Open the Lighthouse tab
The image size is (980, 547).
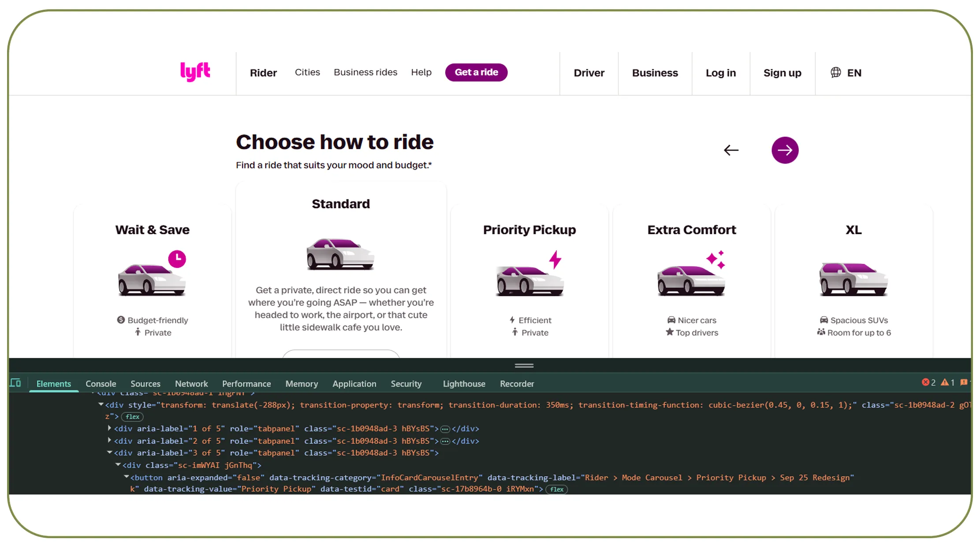[x=464, y=384]
